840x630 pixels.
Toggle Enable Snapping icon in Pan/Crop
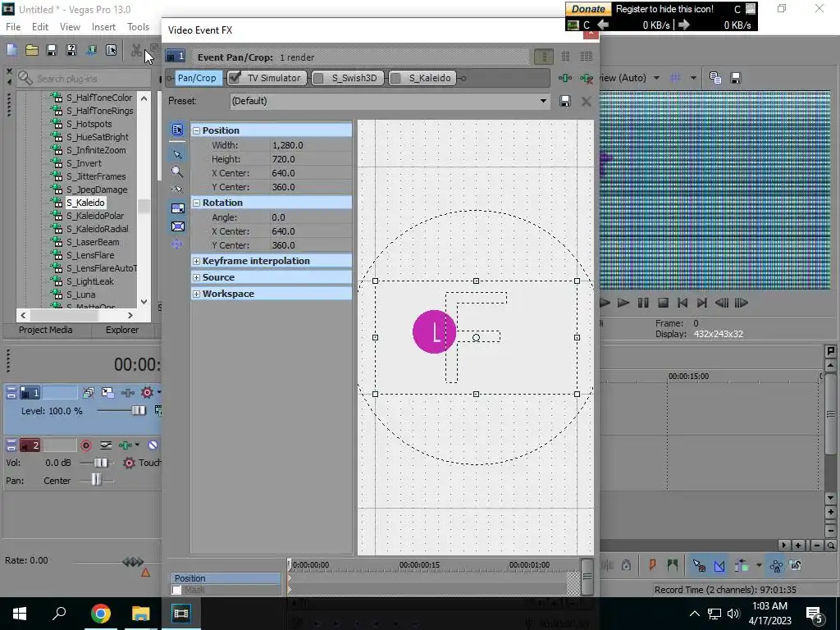(177, 189)
